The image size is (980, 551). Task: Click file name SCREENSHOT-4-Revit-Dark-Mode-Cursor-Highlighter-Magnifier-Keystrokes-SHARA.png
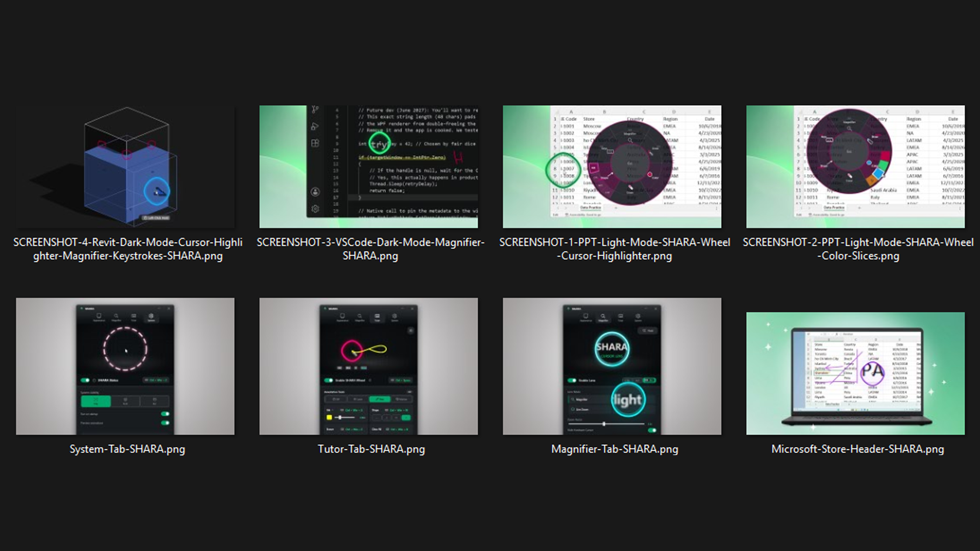click(x=128, y=249)
